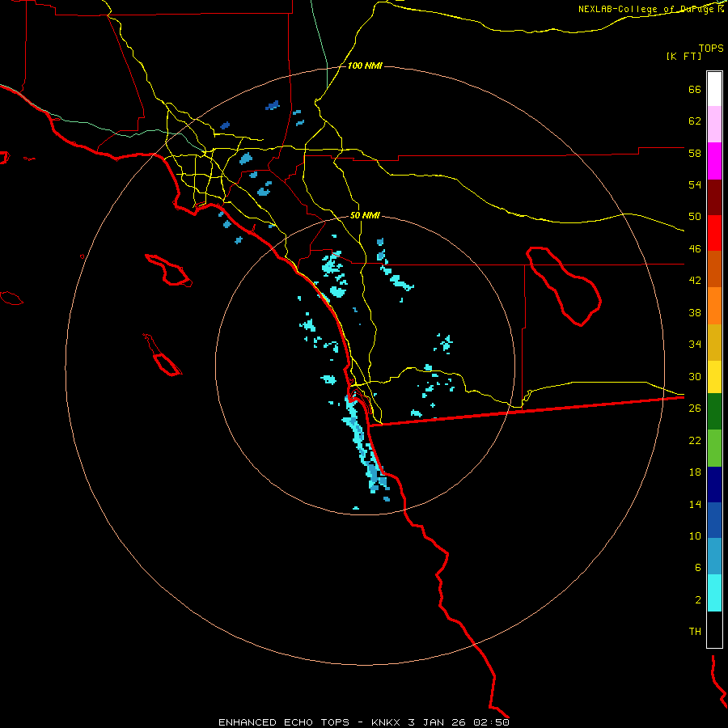Click the [K FT] units label
Screen dimensions: 728x728
coord(684,57)
